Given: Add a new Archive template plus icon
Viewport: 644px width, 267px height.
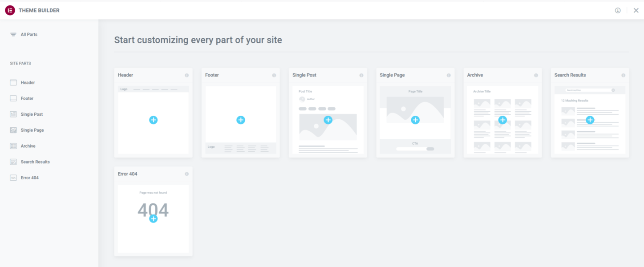Looking at the screenshot, I should [502, 120].
